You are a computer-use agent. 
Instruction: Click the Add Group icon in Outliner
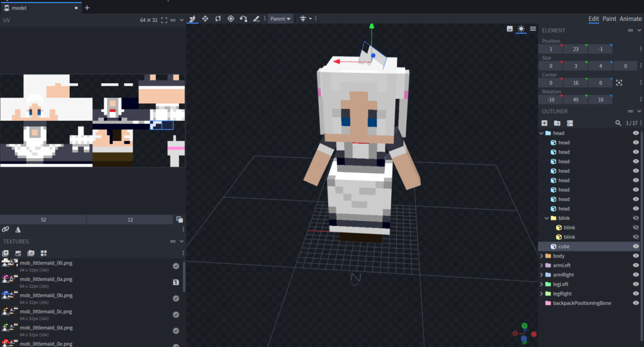point(557,123)
